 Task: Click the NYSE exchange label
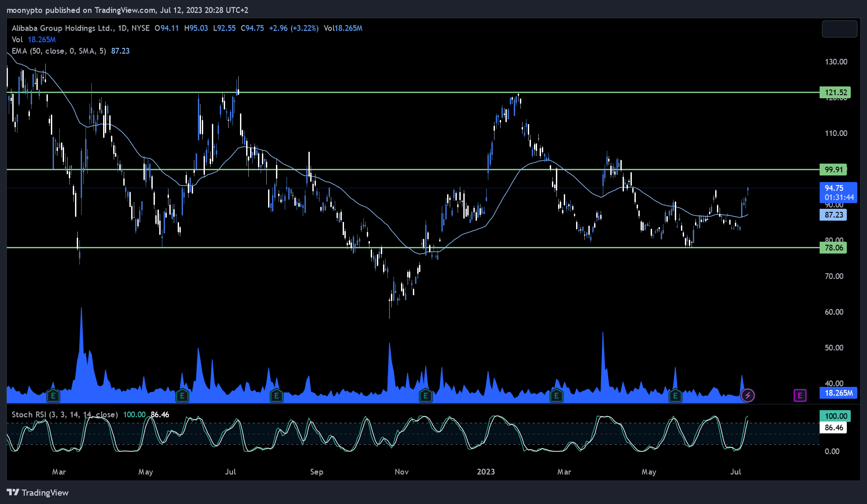[x=140, y=28]
